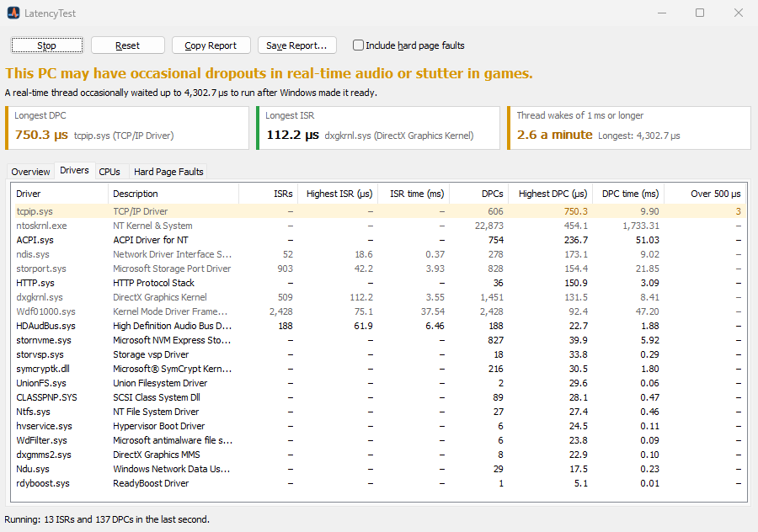Viewport: 758px width, 532px height.
Task: Click the LatencyTest app icon in title bar
Action: coord(13,13)
